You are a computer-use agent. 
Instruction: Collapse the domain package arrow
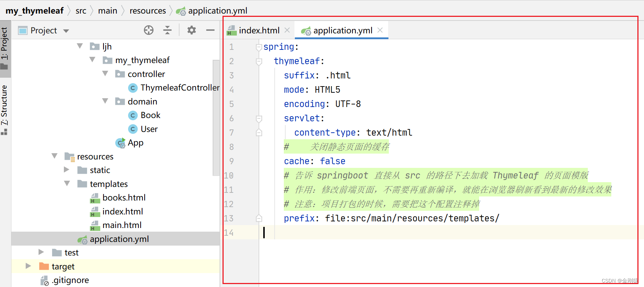tap(105, 101)
